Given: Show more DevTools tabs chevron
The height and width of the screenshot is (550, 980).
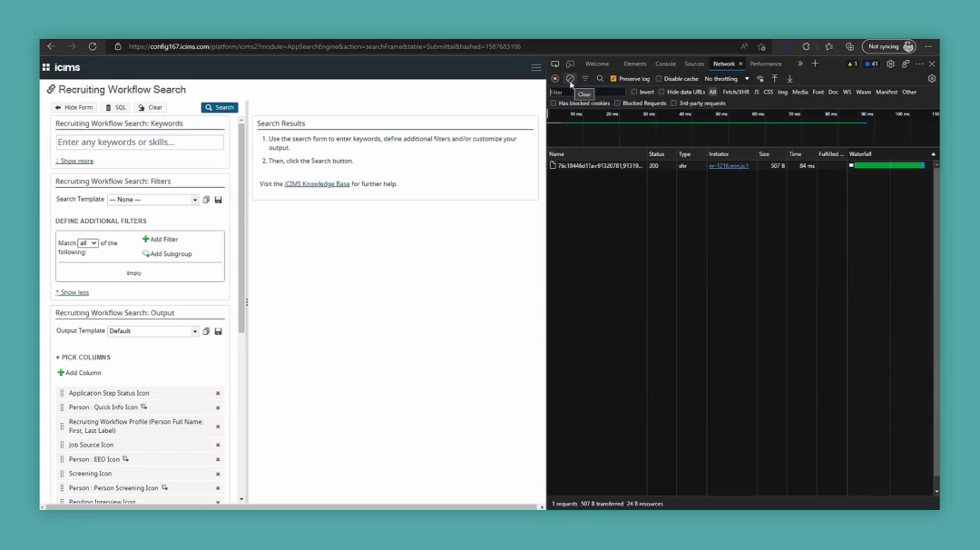Looking at the screenshot, I should (x=800, y=64).
